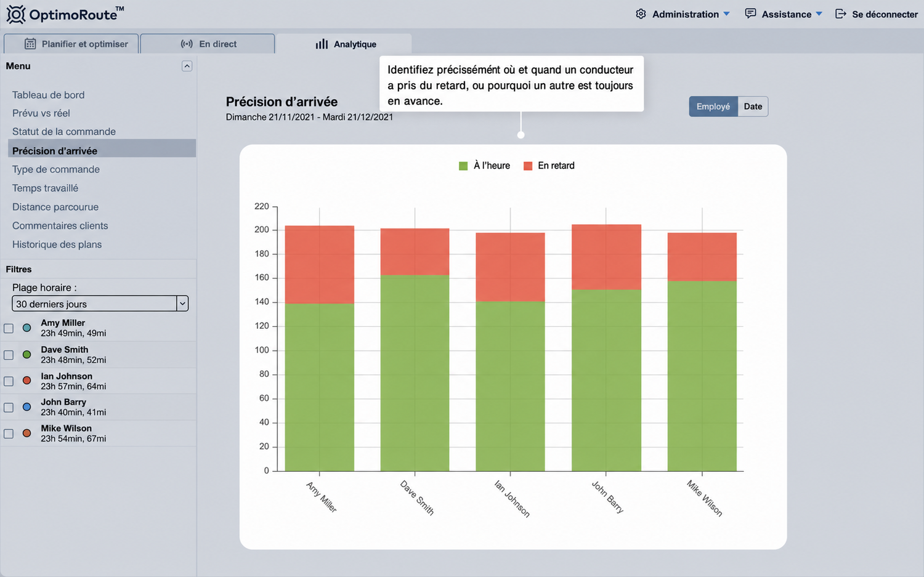Check the Amy Miller checkbox
The image size is (924, 577).
pos(9,328)
